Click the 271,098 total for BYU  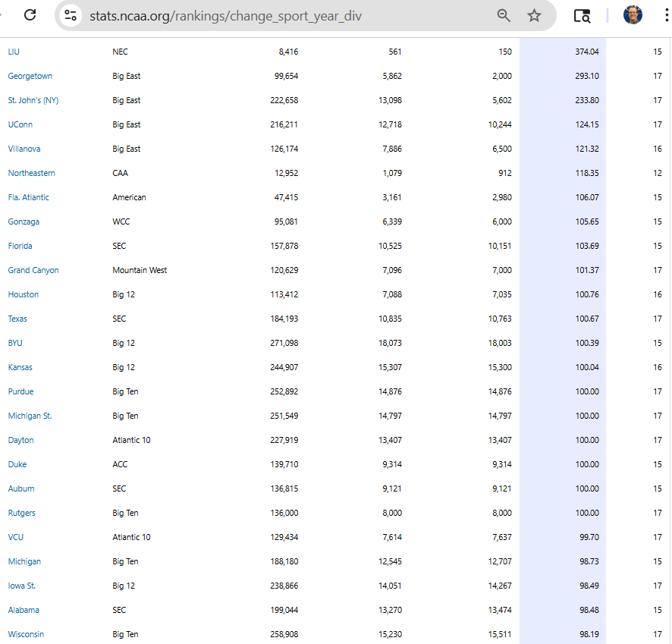(x=284, y=343)
